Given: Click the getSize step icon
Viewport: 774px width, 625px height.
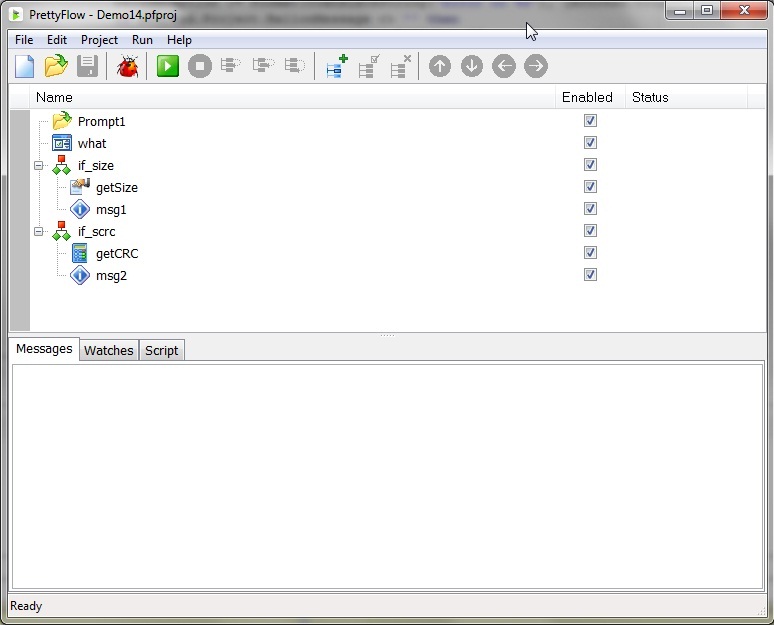Looking at the screenshot, I should 80,187.
